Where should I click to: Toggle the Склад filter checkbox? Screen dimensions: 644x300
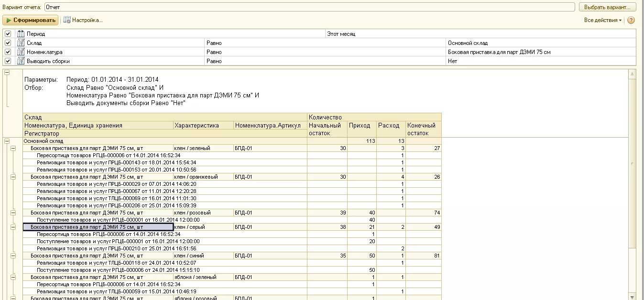[x=8, y=43]
